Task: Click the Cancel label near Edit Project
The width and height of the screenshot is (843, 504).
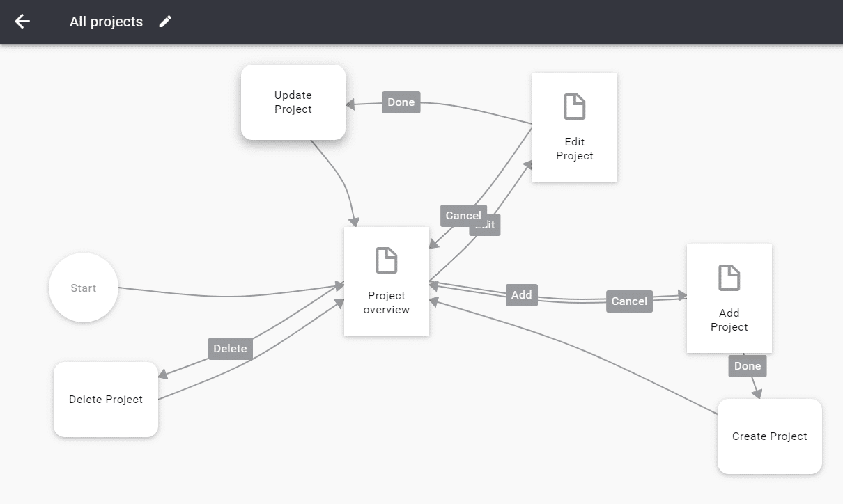Action: (463, 216)
